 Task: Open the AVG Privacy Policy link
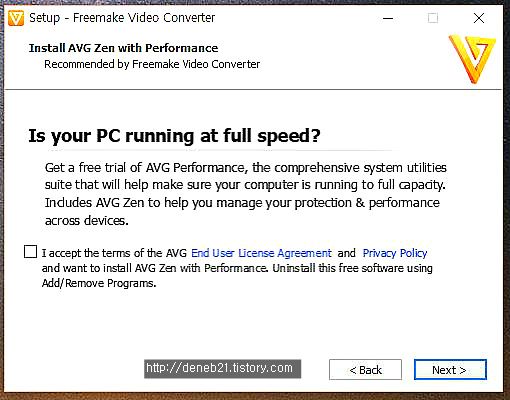click(x=395, y=253)
